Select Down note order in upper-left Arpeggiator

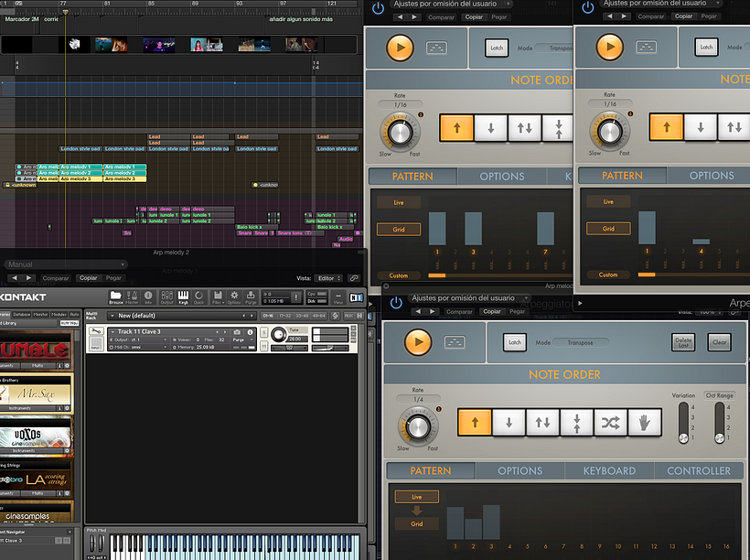(491, 128)
